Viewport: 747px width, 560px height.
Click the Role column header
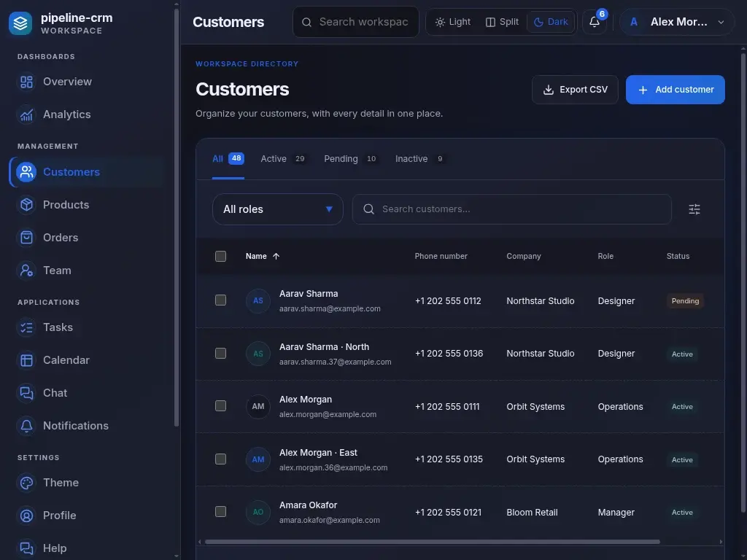click(605, 256)
